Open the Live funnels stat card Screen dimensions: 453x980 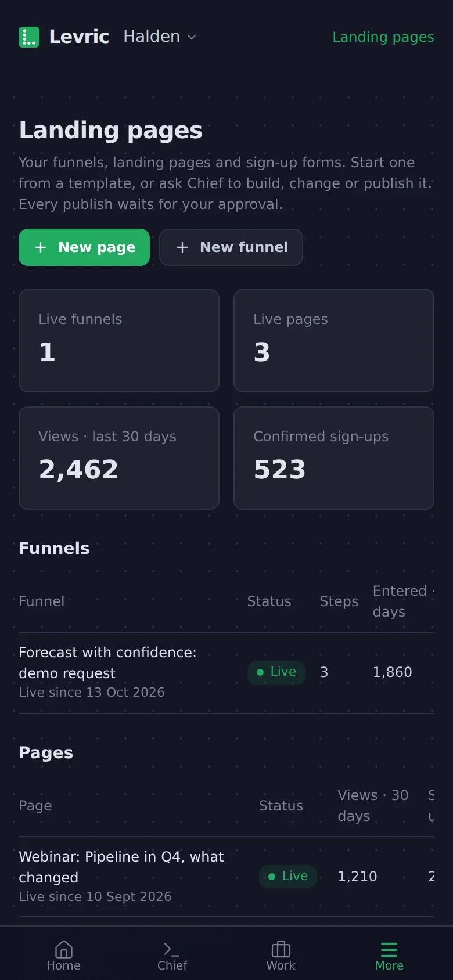tap(119, 341)
